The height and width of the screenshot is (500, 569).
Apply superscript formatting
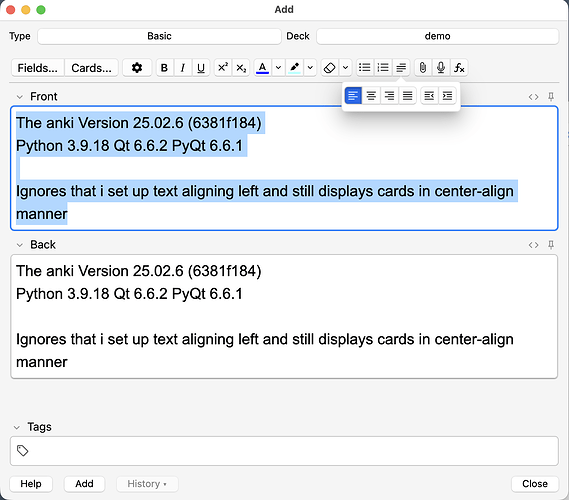(x=223, y=68)
